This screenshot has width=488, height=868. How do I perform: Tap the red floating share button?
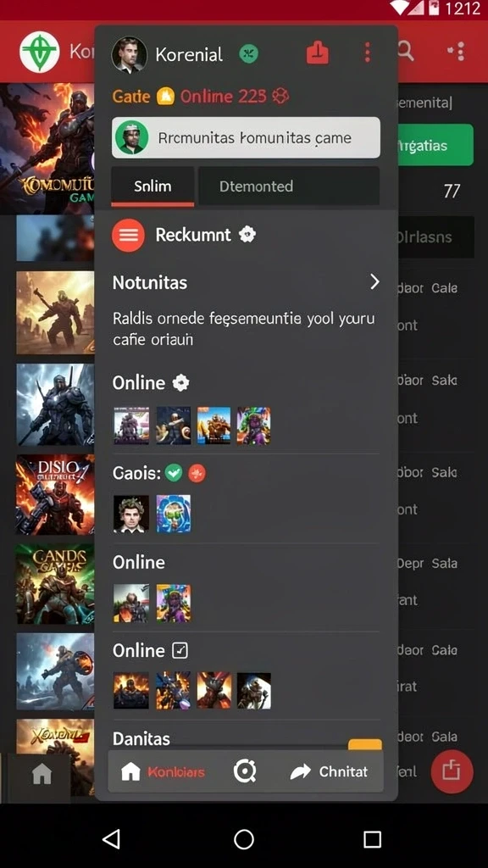click(x=452, y=771)
